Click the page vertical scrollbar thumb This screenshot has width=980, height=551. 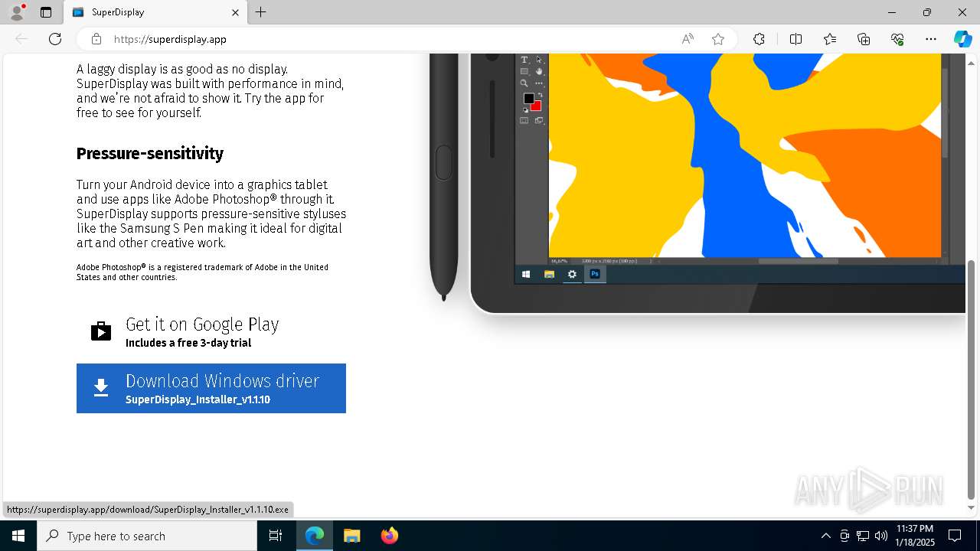pos(972,379)
